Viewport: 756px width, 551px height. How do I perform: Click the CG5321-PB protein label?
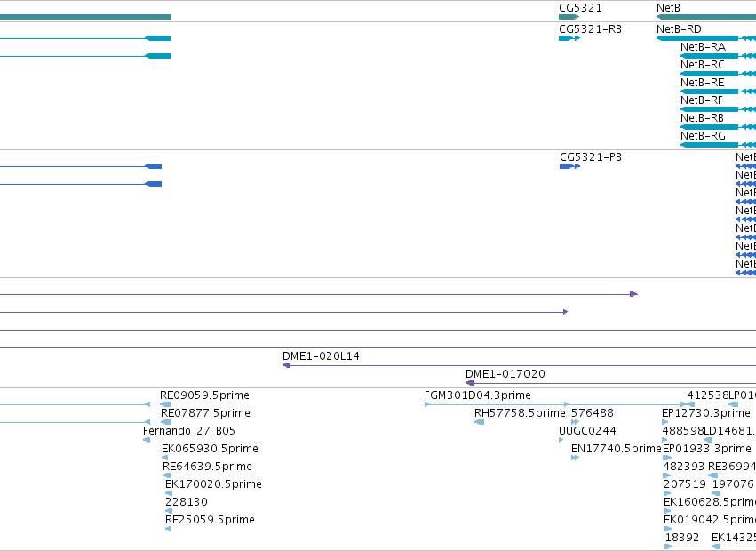click(x=591, y=157)
